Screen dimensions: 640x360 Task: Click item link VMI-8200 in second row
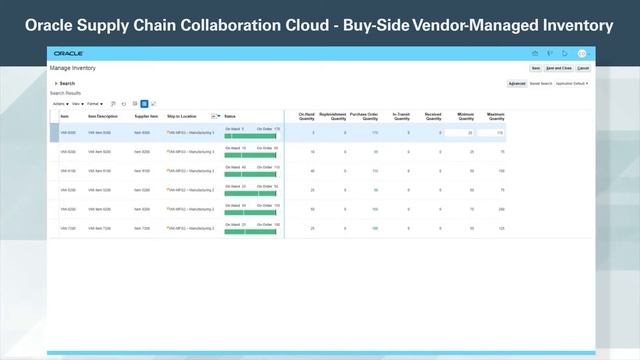tap(68, 152)
